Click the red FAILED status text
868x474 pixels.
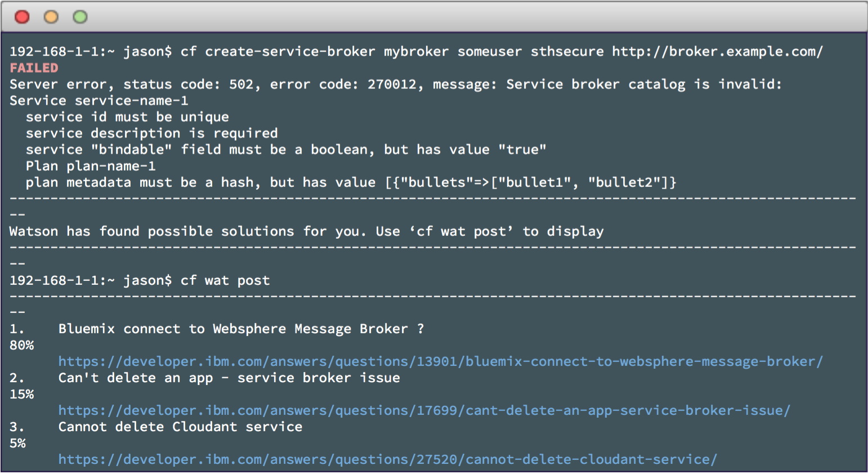point(34,68)
